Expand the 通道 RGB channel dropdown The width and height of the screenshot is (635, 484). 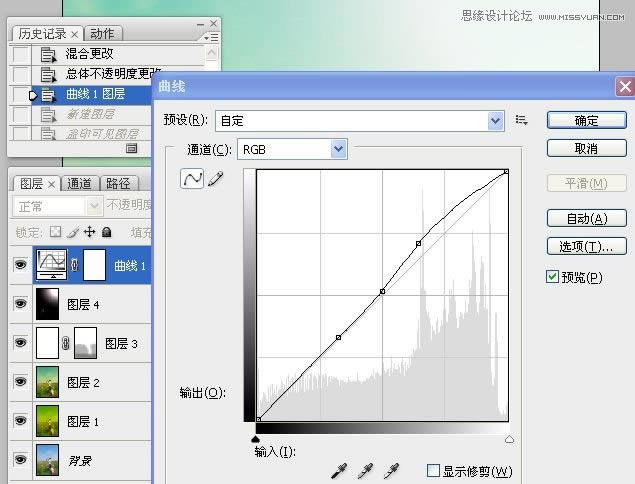tap(338, 149)
